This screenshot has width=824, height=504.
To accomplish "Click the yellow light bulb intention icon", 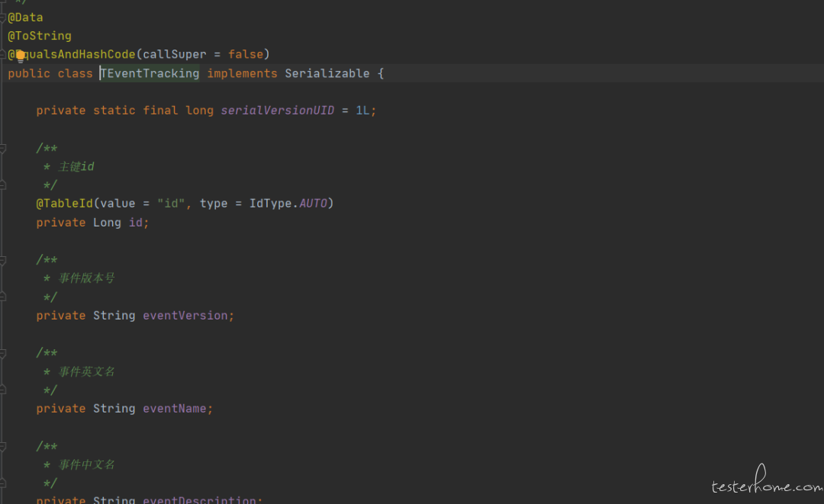I will (x=21, y=56).
